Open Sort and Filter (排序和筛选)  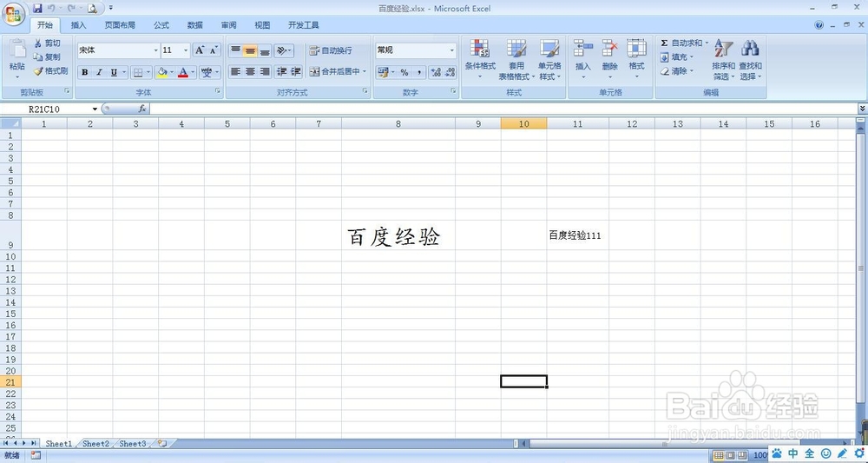pos(724,59)
